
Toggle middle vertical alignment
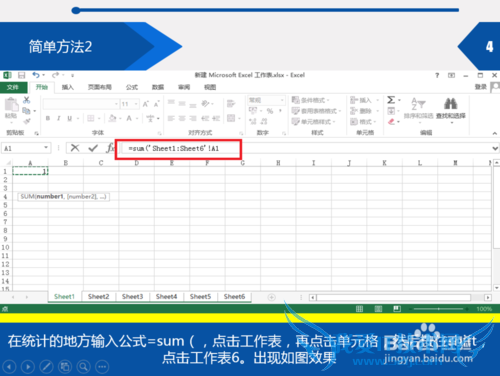182,104
